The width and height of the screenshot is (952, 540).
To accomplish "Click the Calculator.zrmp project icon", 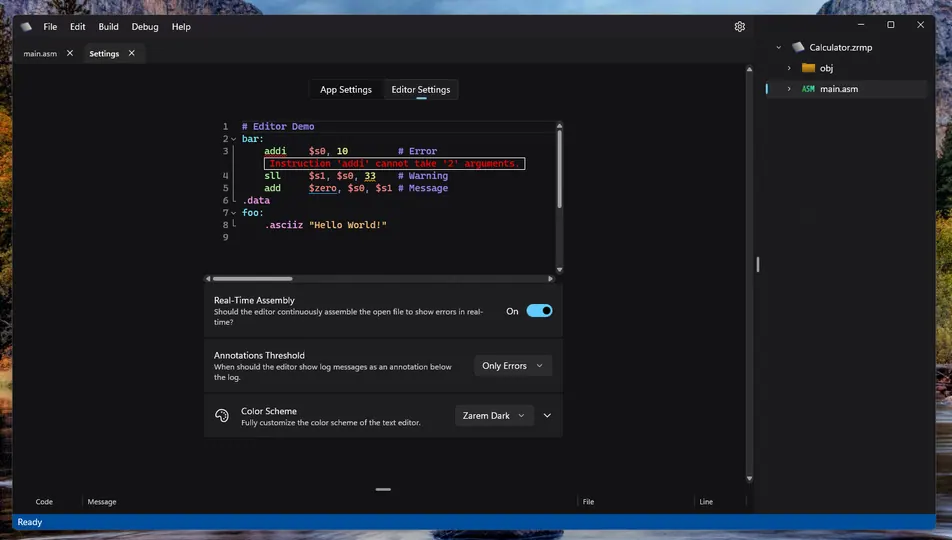I will tap(798, 47).
